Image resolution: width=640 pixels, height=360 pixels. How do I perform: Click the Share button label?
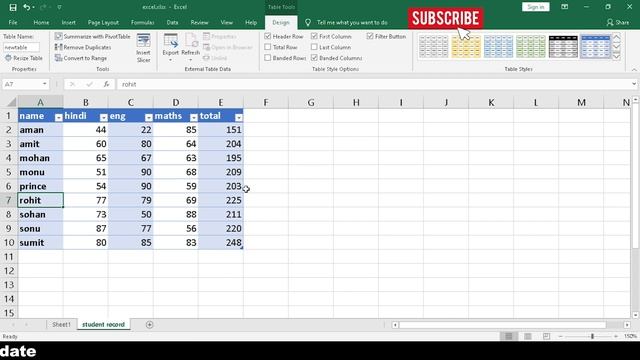tap(622, 22)
